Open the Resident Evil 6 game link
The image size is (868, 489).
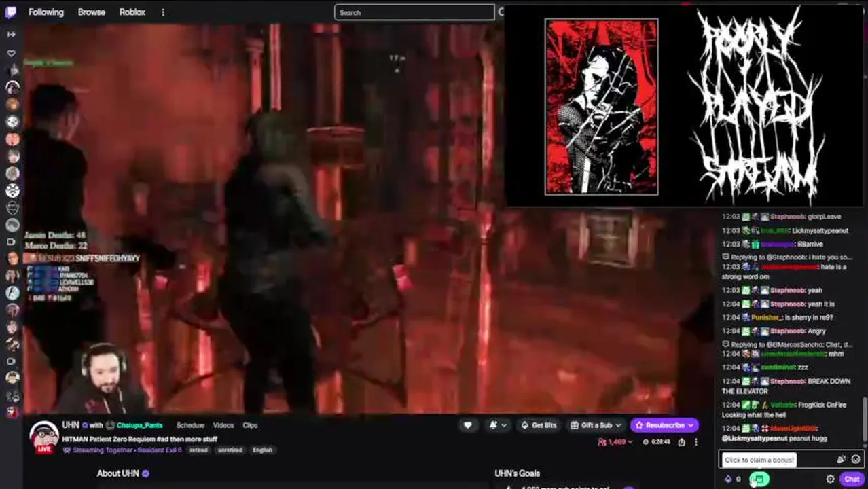pos(160,450)
